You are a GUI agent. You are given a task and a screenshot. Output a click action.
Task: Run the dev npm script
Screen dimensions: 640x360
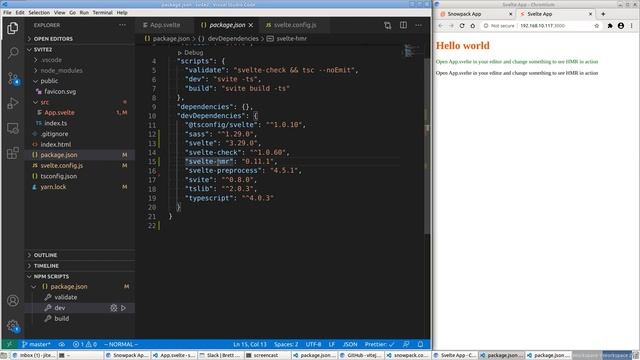coord(123,308)
